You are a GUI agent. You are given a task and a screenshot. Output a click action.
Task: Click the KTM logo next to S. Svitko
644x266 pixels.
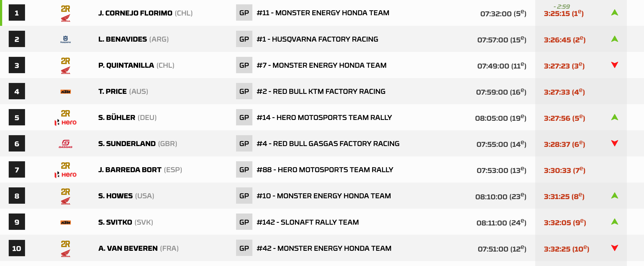(66, 222)
